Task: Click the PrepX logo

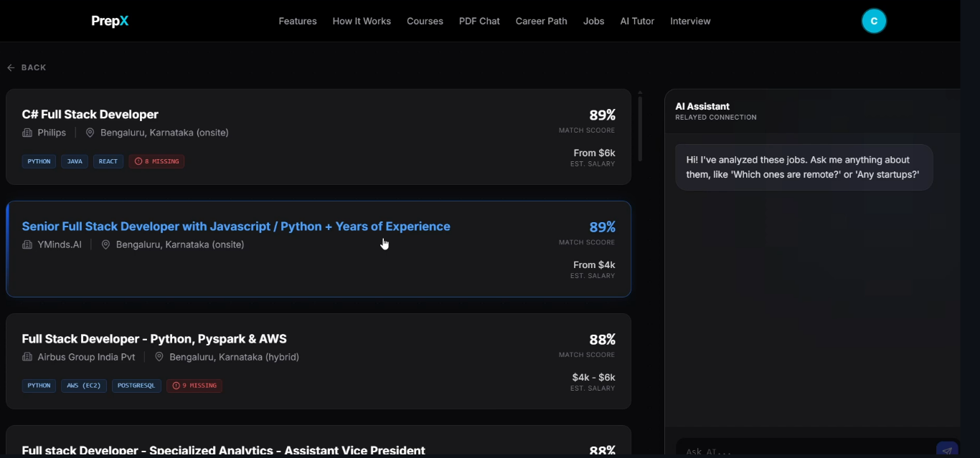Action: (110, 22)
